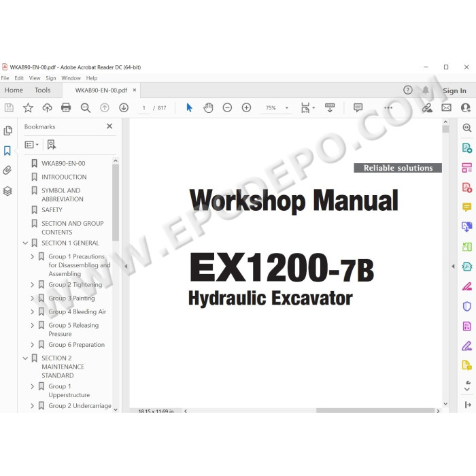Image resolution: width=476 pixels, height=476 pixels.
Task: Star the document as favorite
Action: coord(28,107)
